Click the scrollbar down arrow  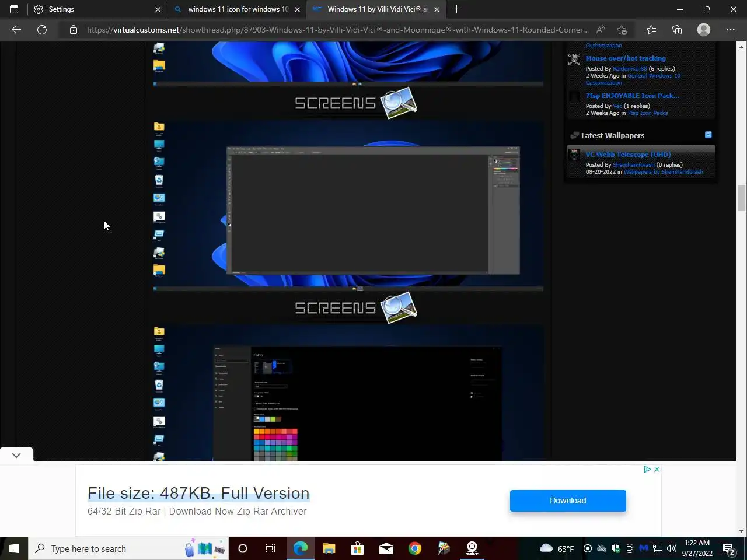coord(741,531)
